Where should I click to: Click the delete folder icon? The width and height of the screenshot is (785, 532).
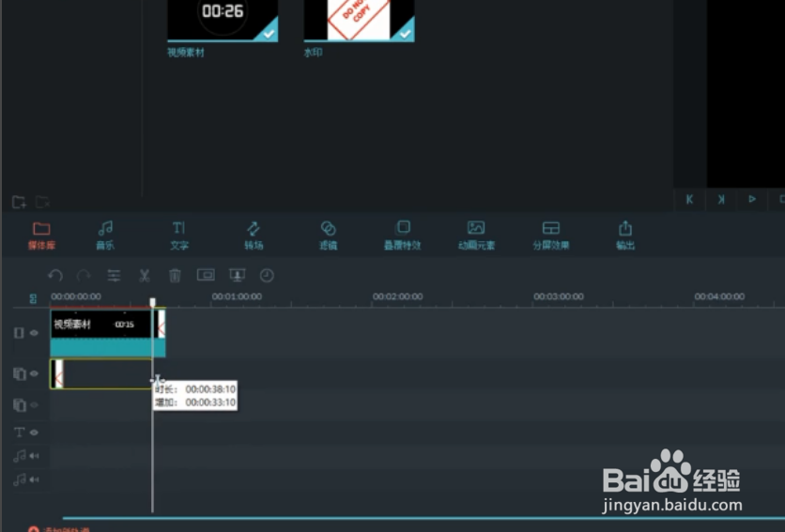point(42,202)
